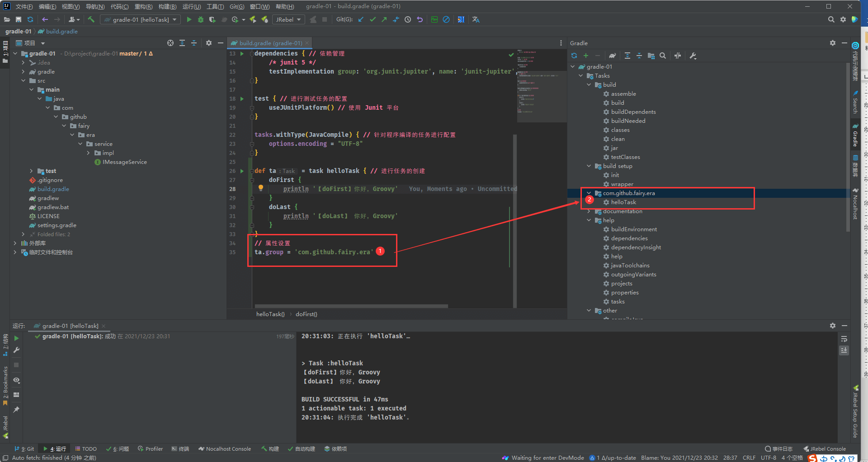Click the UTF-8 encoding status bar entry
The height and width of the screenshot is (462, 868).
point(769,458)
